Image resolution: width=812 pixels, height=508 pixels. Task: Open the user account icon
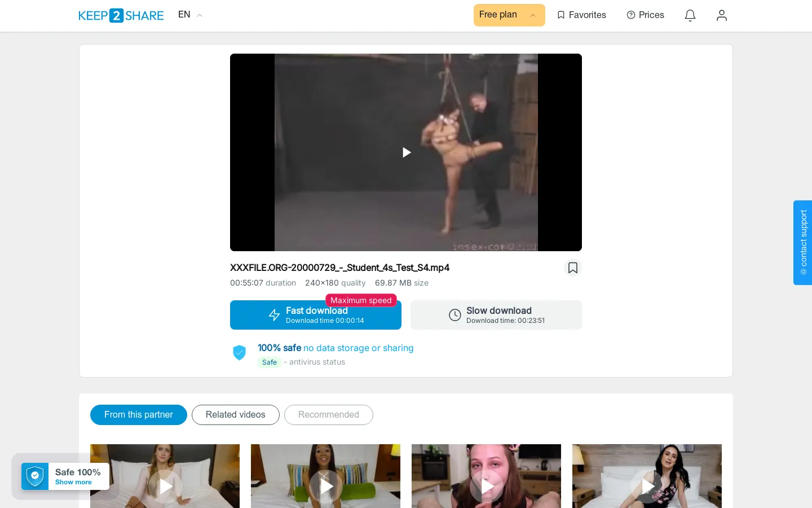pos(722,15)
